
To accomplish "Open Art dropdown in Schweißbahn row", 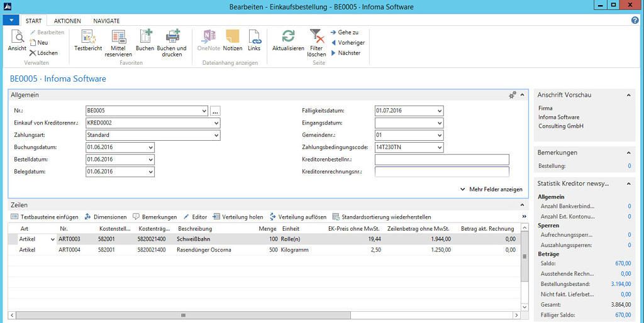I will tap(53, 239).
